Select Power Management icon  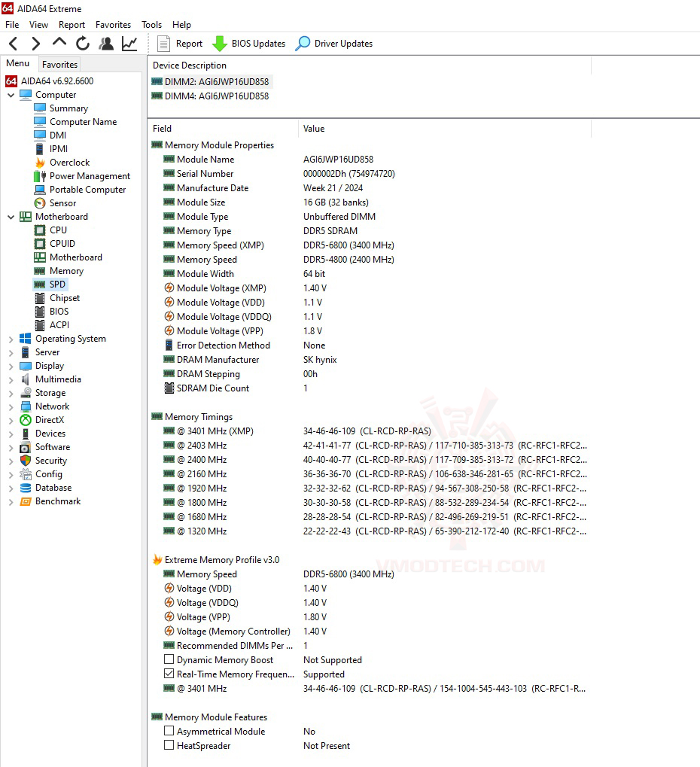tap(40, 176)
